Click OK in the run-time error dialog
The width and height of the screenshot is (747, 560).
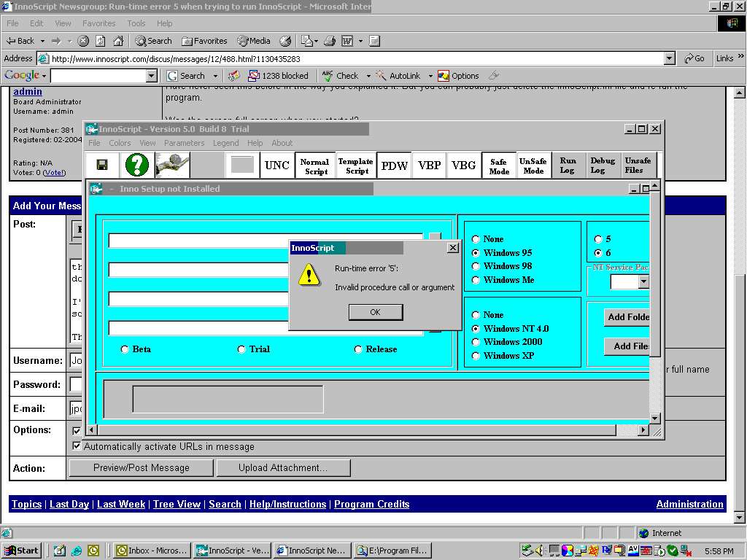pyautogui.click(x=376, y=312)
